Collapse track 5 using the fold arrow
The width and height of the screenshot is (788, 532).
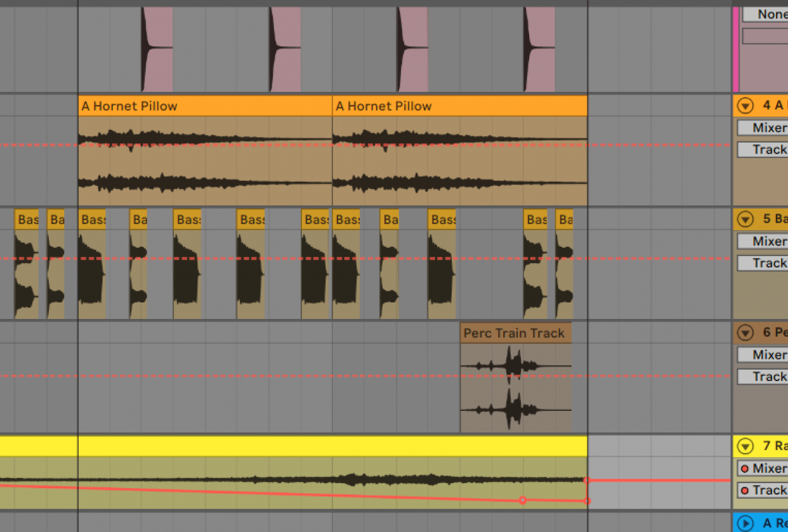pyautogui.click(x=745, y=219)
